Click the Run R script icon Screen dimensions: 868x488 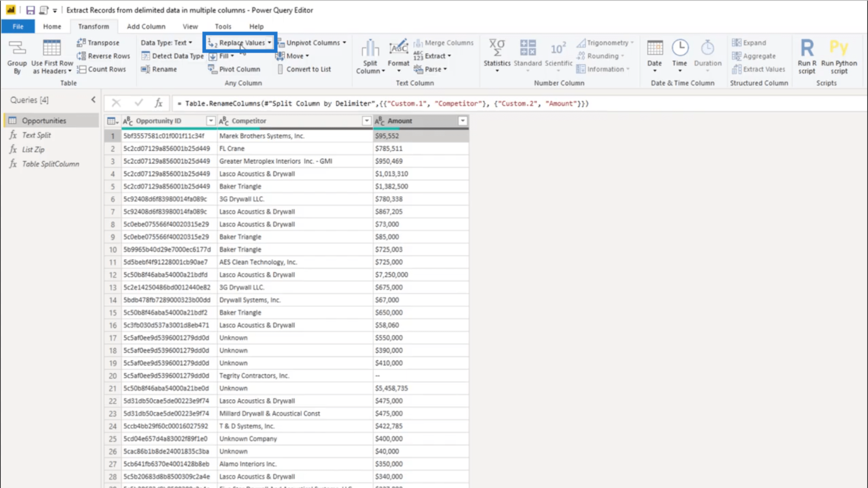tap(807, 49)
